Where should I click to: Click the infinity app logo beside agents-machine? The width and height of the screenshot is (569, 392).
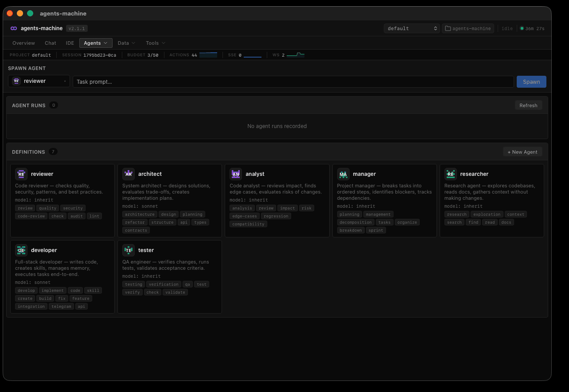13,28
